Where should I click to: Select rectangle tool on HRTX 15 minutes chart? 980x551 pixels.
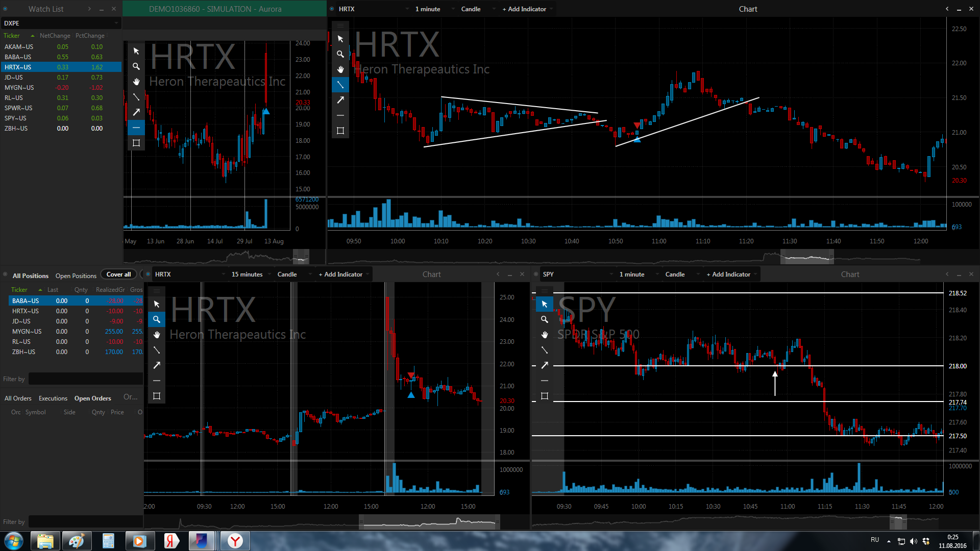click(x=157, y=396)
